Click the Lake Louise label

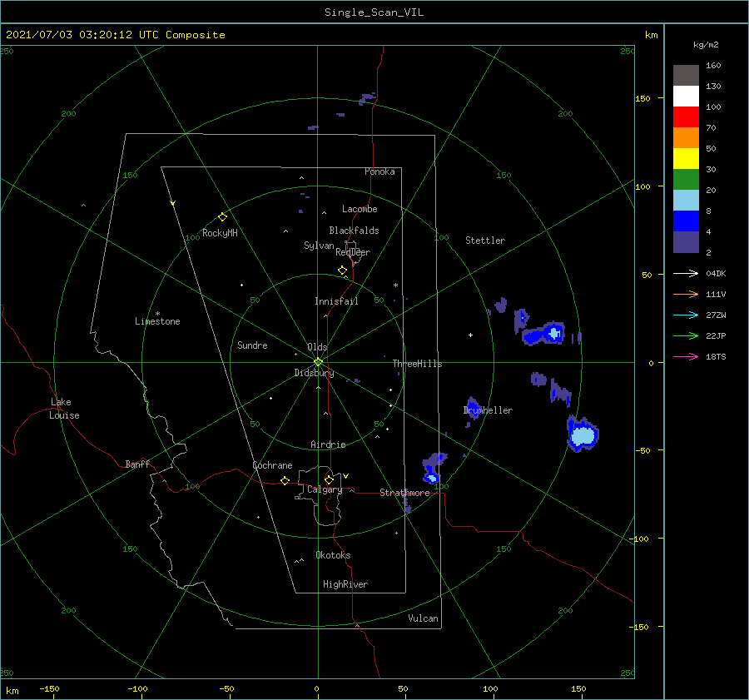click(x=64, y=409)
